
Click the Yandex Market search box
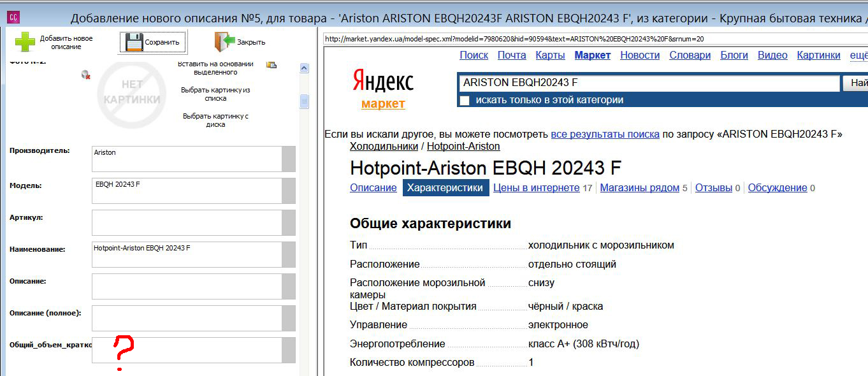tap(649, 83)
